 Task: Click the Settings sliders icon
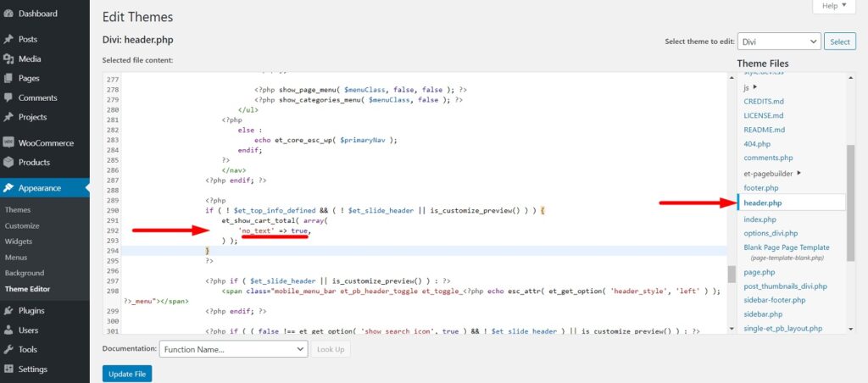click(8, 369)
